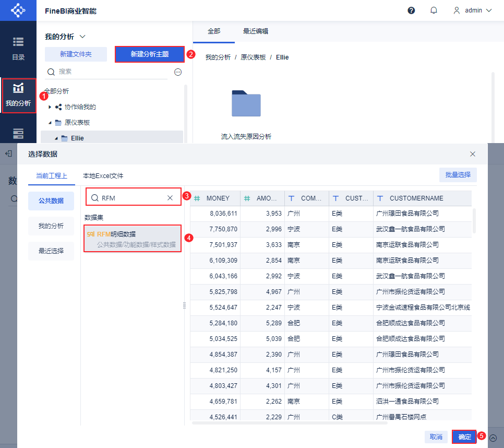The width and height of the screenshot is (504, 448).
Task: Click the preview table vertical scrollbar
Action: coord(474,221)
